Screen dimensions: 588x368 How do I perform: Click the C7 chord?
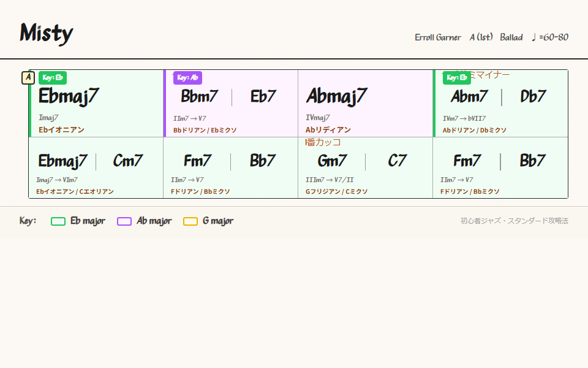coord(397,161)
